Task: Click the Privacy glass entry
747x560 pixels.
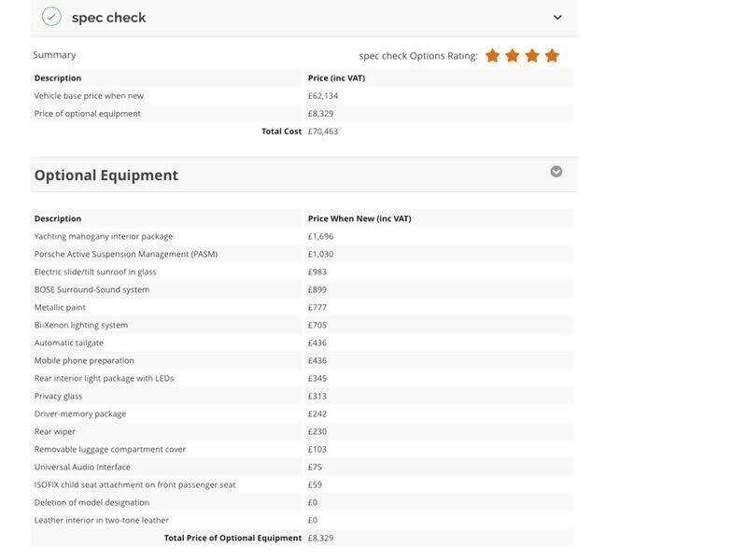Action: pos(58,396)
